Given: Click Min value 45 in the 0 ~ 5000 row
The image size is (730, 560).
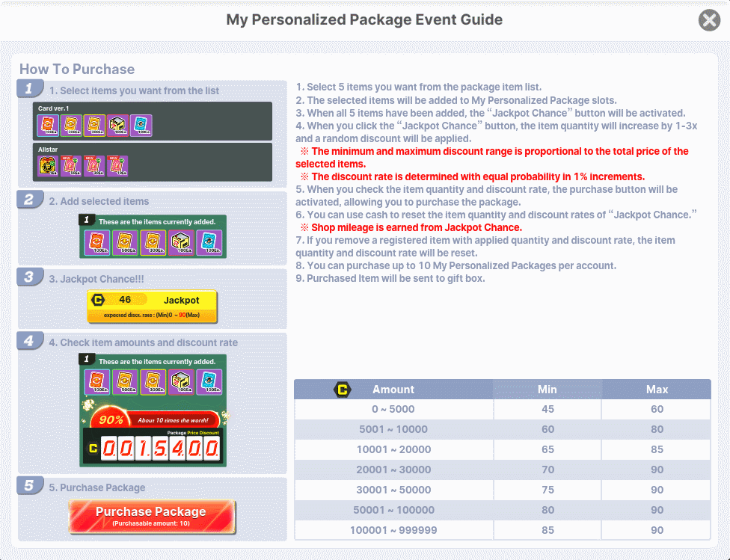Looking at the screenshot, I should pos(547,409).
